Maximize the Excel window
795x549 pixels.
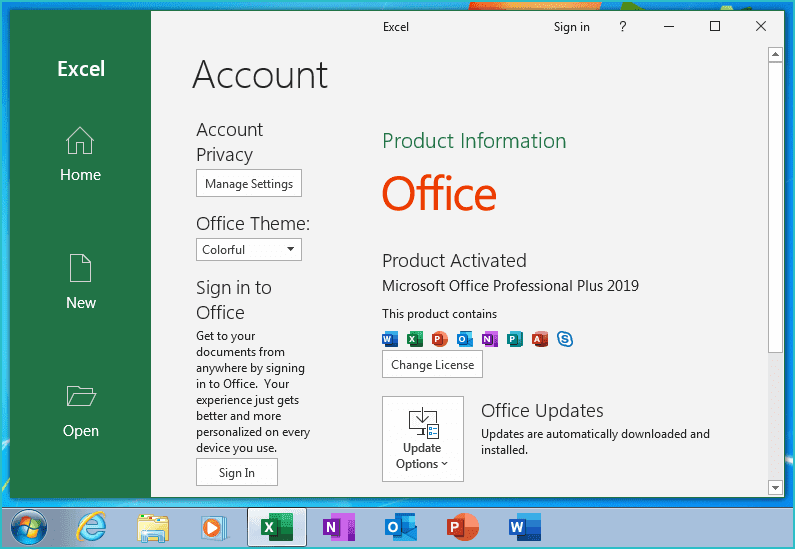(x=715, y=26)
